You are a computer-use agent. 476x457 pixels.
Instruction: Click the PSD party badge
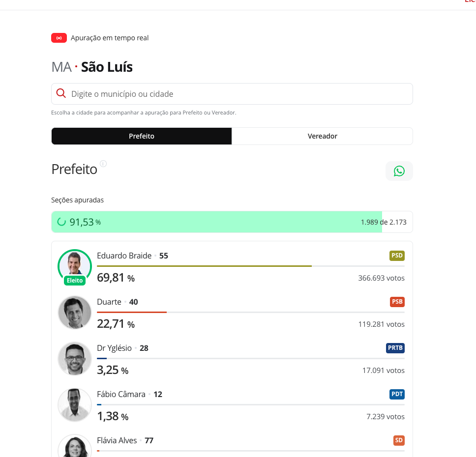pos(397,256)
